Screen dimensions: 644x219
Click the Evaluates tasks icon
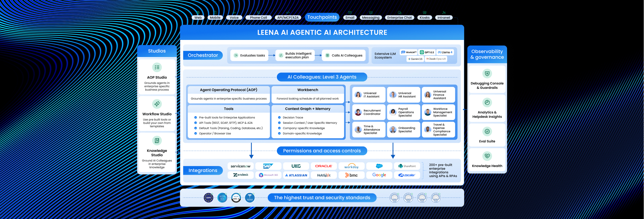(x=236, y=55)
